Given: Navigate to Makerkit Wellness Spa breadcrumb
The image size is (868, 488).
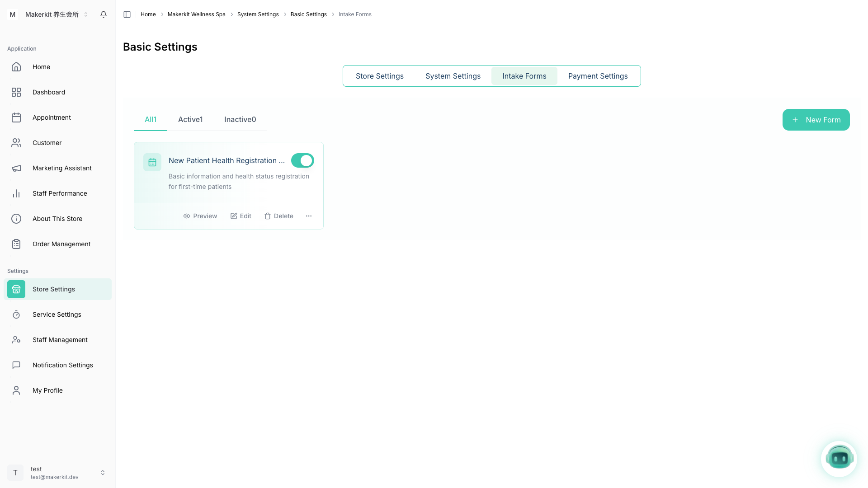Looking at the screenshot, I should [196, 14].
